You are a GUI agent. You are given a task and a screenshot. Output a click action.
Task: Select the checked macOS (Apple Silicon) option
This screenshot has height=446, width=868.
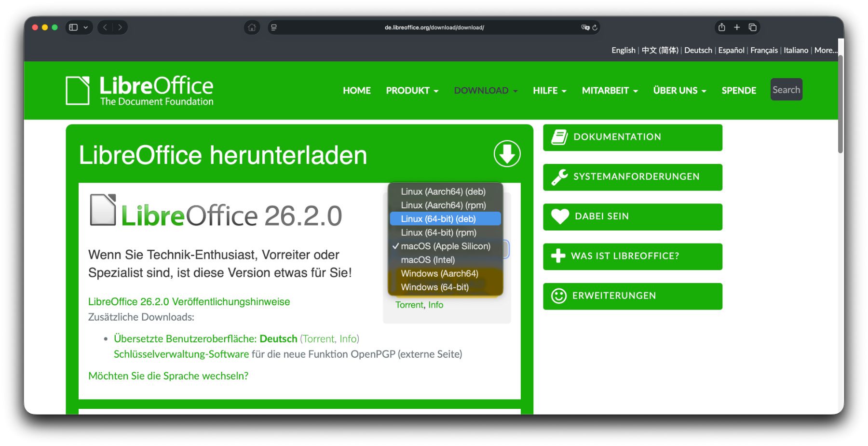click(x=445, y=246)
